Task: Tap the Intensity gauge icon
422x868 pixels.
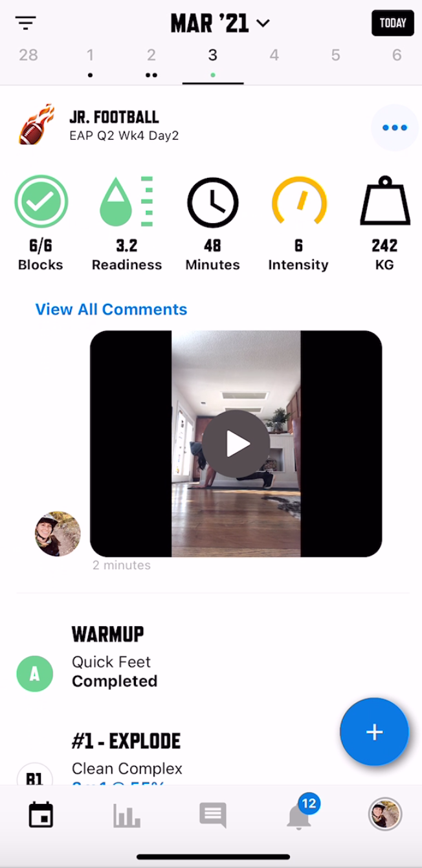Action: pos(299,201)
